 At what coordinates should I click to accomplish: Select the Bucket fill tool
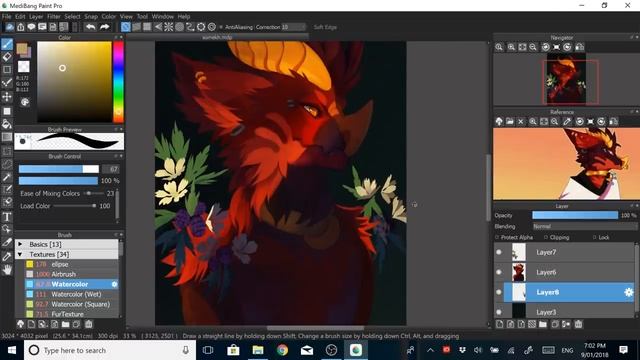[7, 124]
